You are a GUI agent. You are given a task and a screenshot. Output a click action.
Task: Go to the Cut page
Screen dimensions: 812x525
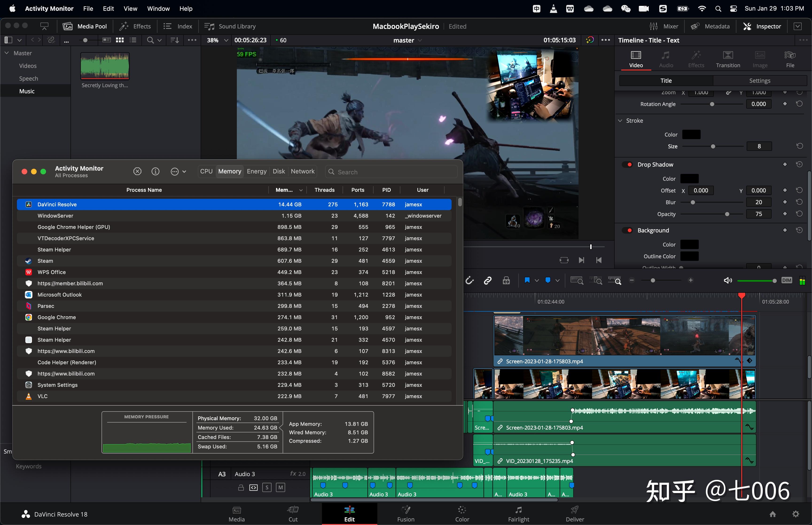click(293, 514)
